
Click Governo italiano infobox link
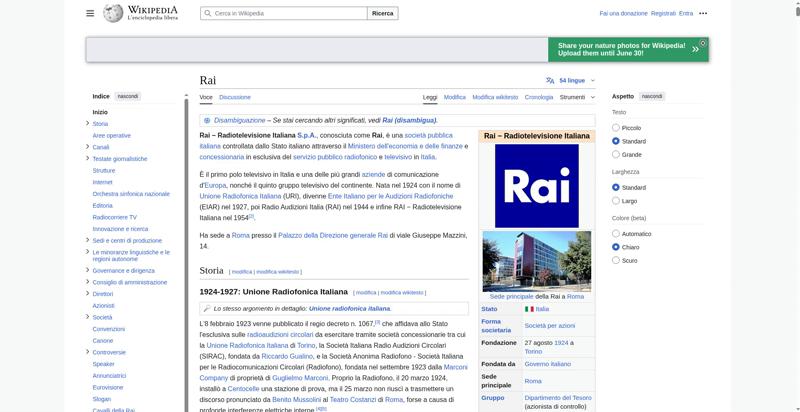[x=547, y=364]
